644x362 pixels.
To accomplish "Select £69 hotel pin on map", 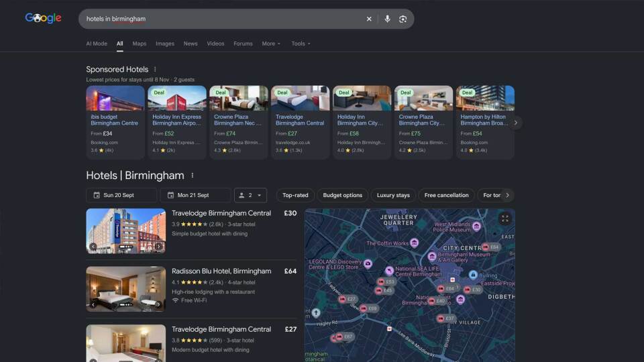I will pos(368,308).
